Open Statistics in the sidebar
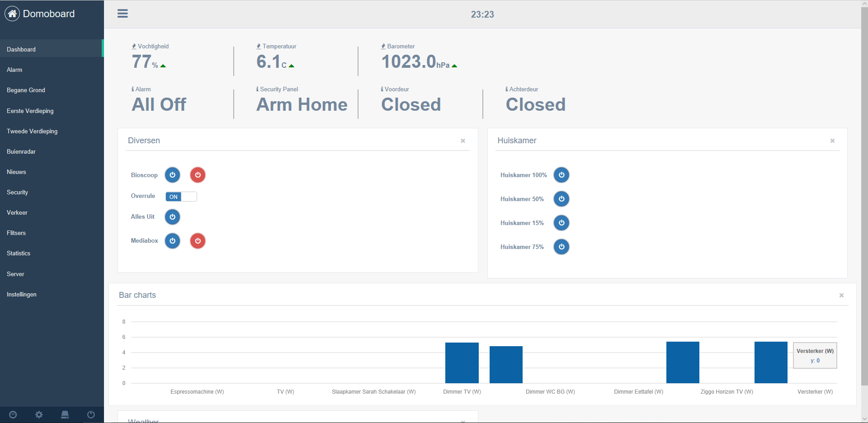The image size is (868, 423). coord(52,253)
